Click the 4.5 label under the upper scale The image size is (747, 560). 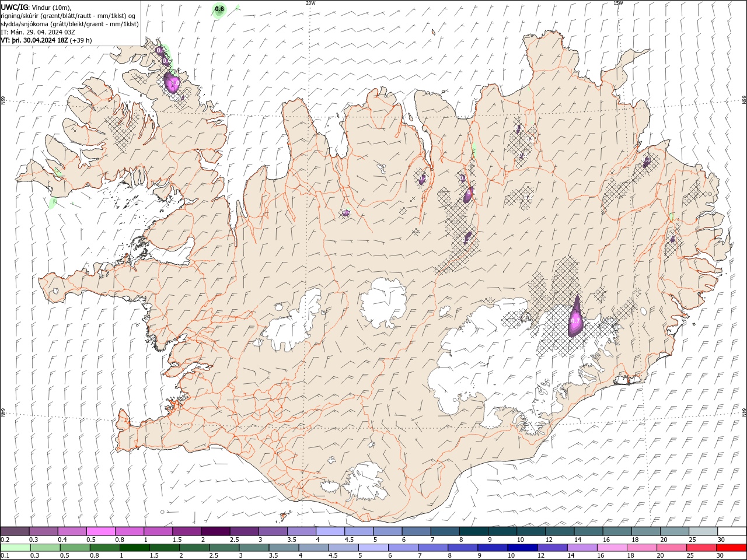point(349,540)
